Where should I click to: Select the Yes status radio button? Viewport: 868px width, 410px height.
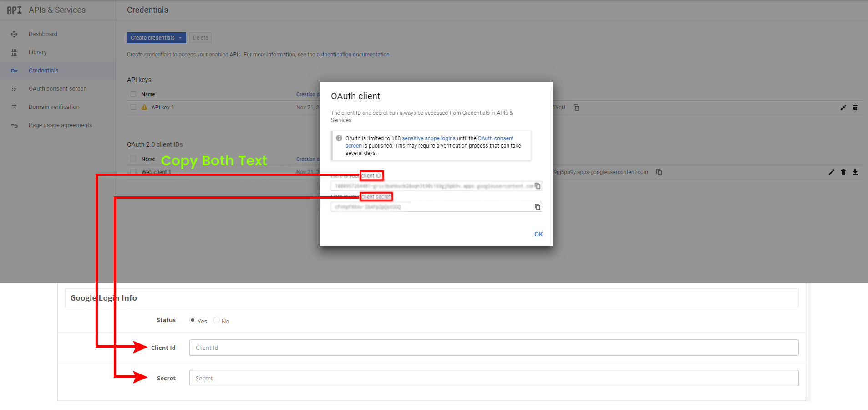coord(193,320)
